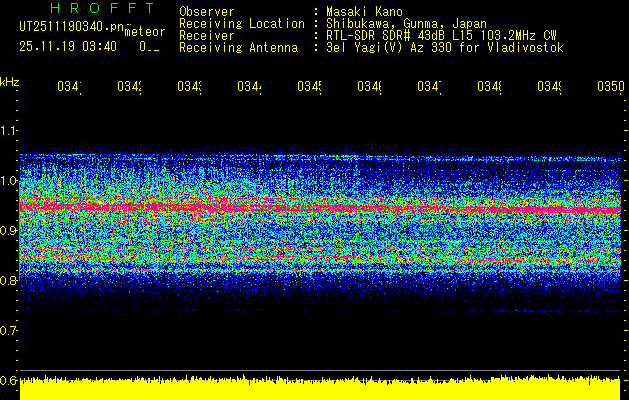Viewport: 629px width, 400px height.
Task: Click the 0.9 kHz axis label
Action: (8, 230)
